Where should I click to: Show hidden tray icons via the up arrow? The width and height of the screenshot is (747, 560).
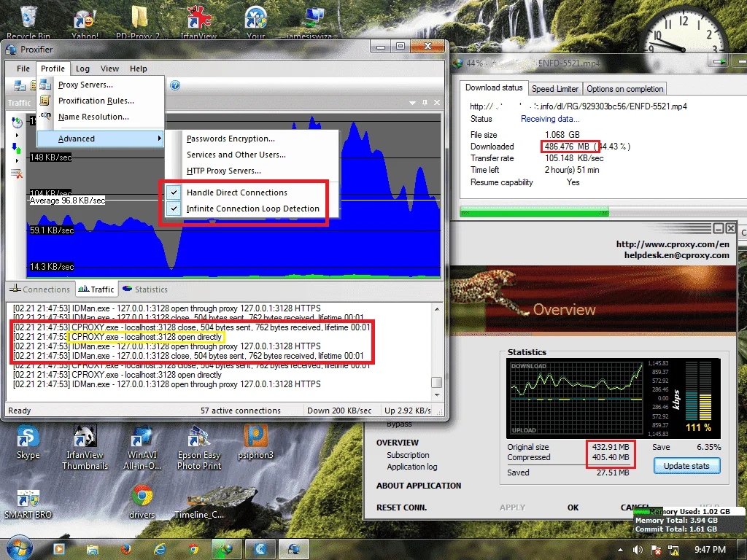(620, 550)
